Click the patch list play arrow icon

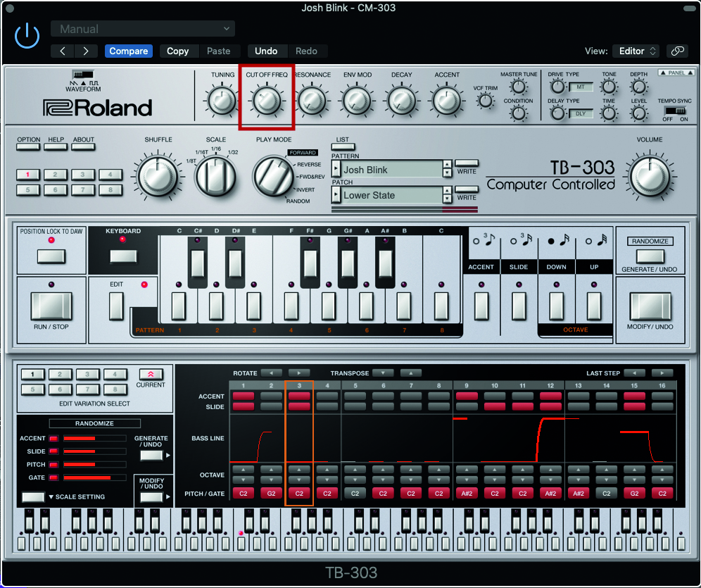click(336, 195)
